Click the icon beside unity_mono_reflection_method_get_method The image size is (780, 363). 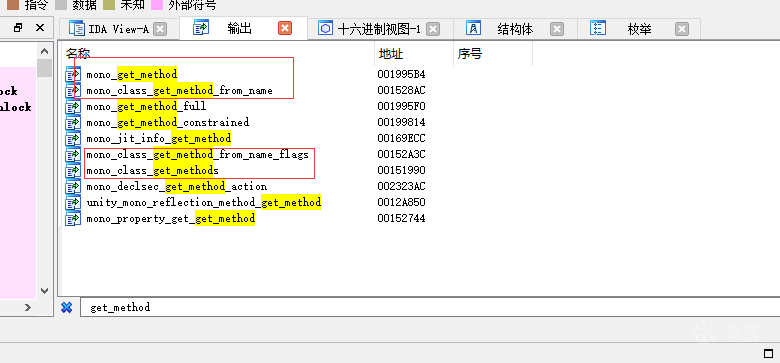(x=73, y=203)
